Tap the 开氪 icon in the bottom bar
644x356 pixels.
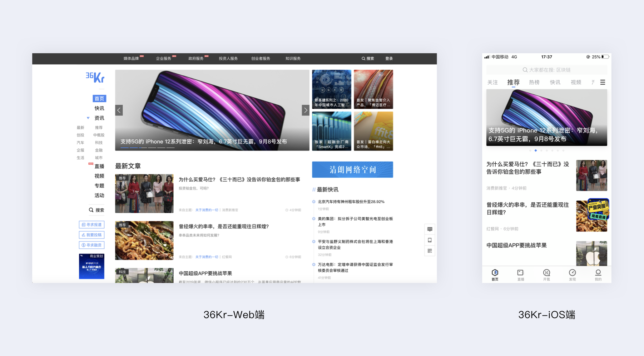pyautogui.click(x=546, y=273)
